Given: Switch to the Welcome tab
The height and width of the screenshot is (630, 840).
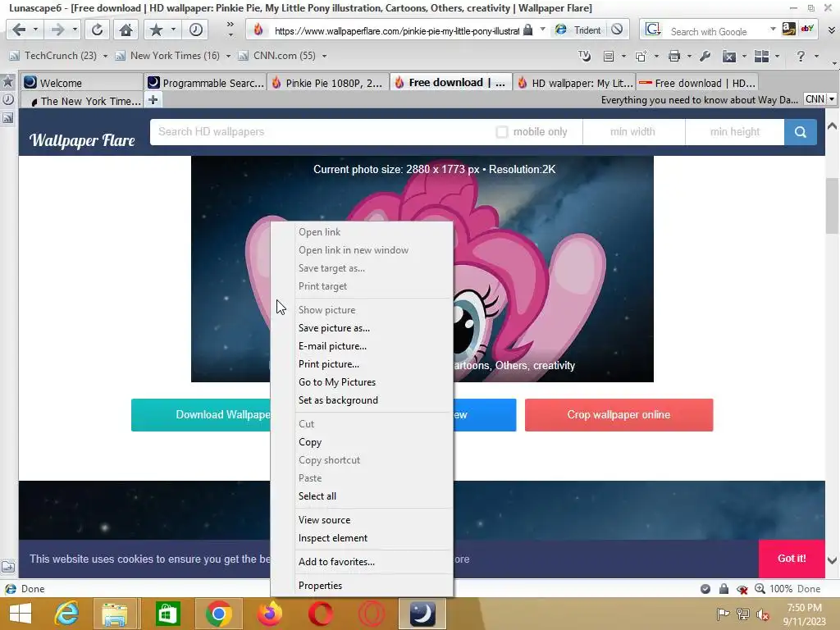Looking at the screenshot, I should [82, 83].
